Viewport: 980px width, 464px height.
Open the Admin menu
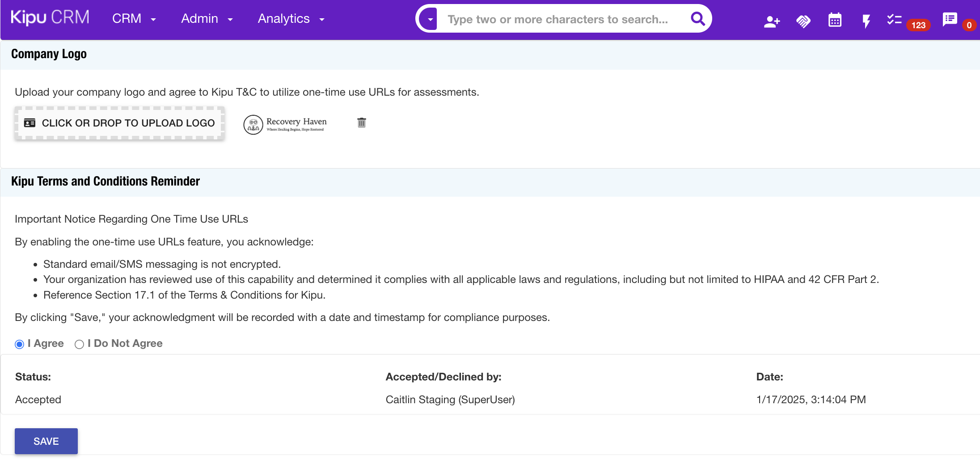tap(207, 19)
